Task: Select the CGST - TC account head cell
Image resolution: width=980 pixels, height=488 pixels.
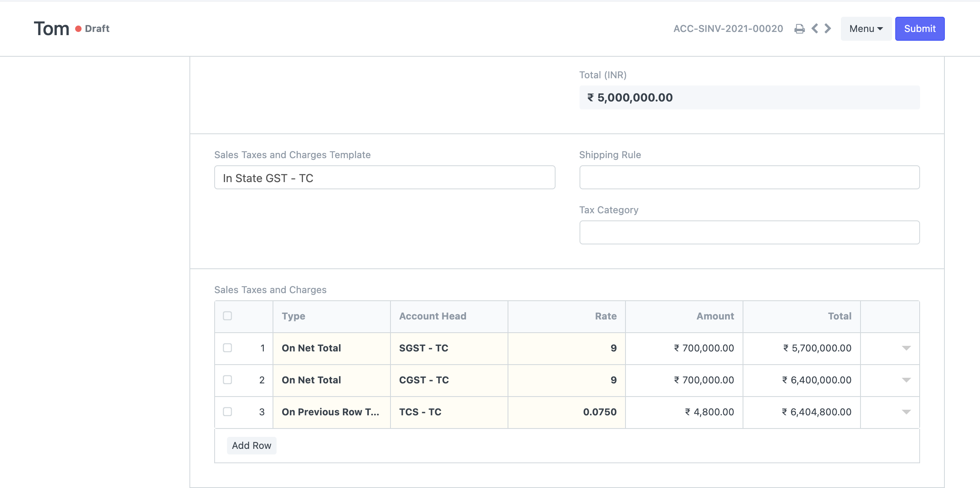Action: (449, 380)
